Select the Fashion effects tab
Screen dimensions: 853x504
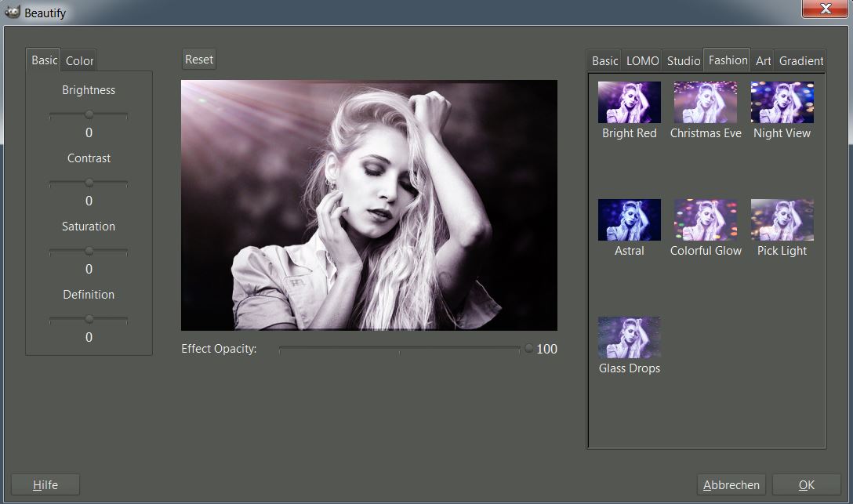point(728,60)
